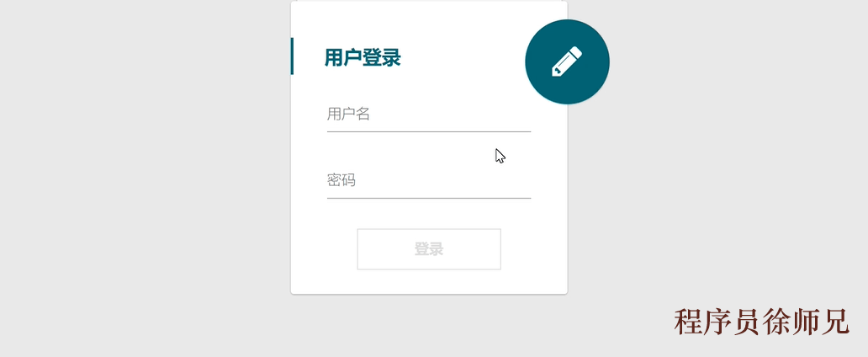Click the 密码 placeholder label

click(x=341, y=180)
